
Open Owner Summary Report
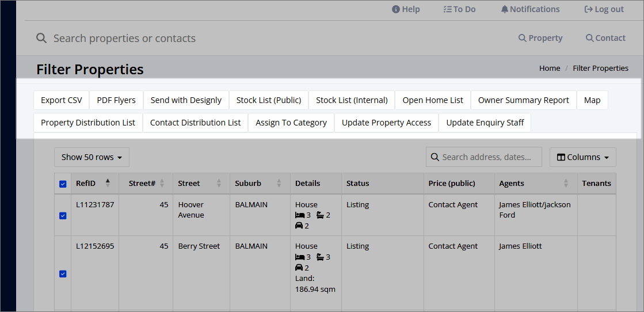pyautogui.click(x=524, y=100)
